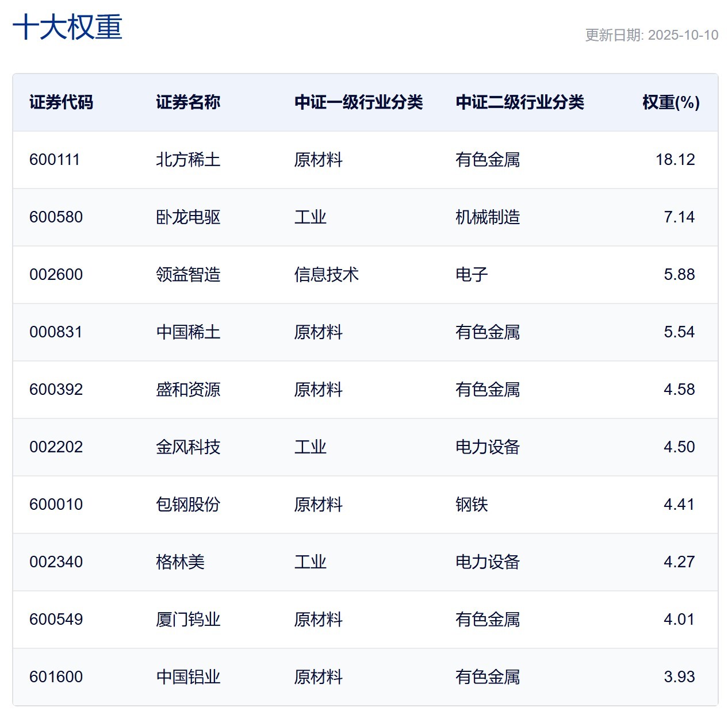The image size is (728, 715).
Task: Click stock name 厦门钨业
Action: [188, 620]
